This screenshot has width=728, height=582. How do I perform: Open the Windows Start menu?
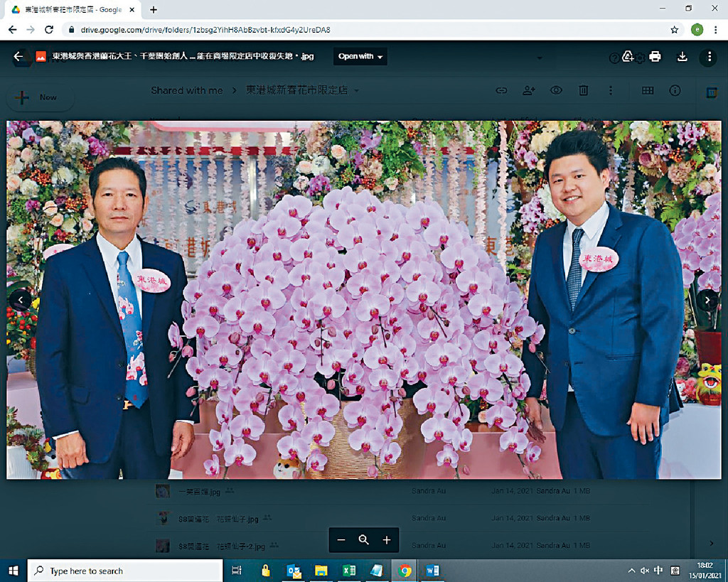coord(14,571)
